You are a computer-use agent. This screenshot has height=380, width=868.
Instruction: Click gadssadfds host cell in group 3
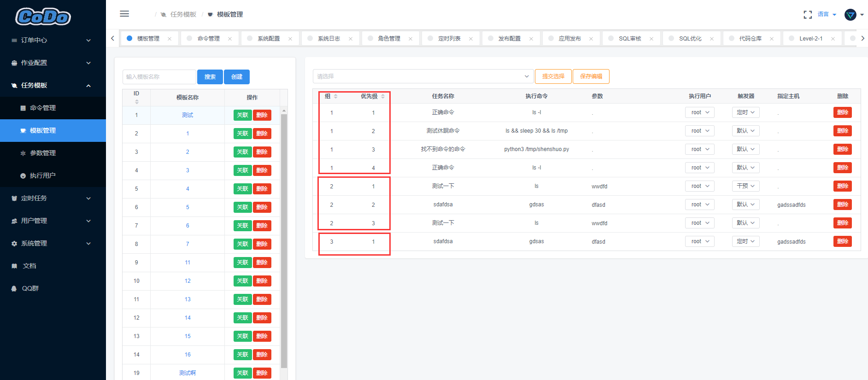pos(792,242)
